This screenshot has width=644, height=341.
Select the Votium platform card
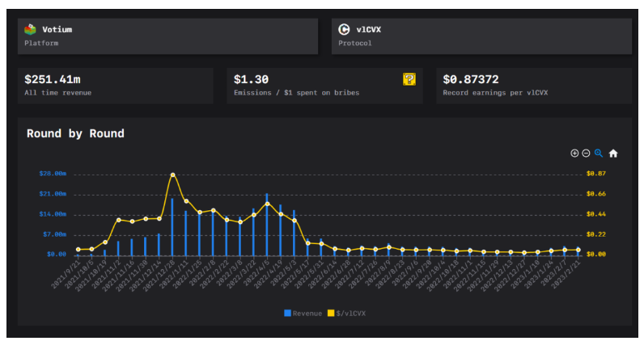[x=167, y=36]
